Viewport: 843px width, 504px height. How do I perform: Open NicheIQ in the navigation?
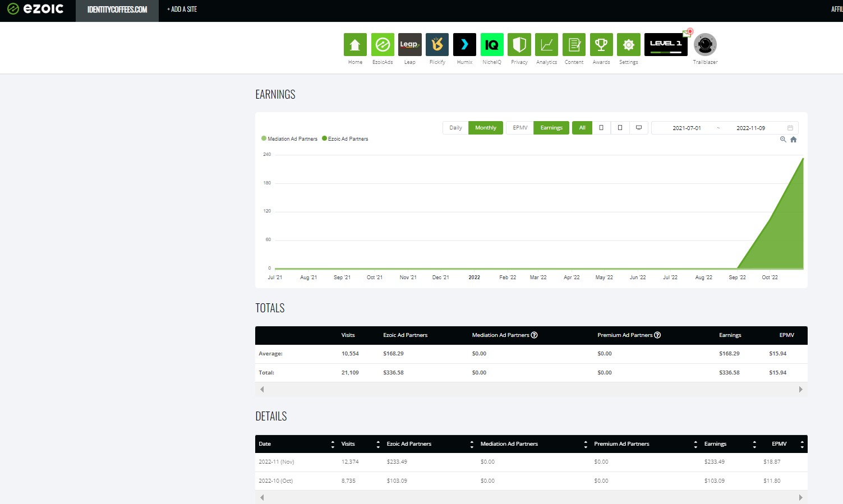(492, 45)
